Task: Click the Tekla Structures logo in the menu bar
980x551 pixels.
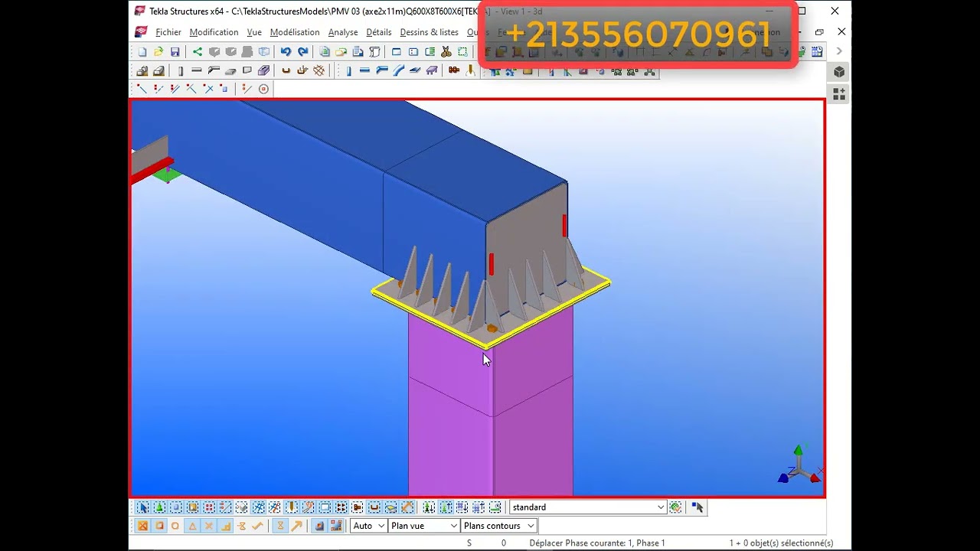Action: pos(141,32)
